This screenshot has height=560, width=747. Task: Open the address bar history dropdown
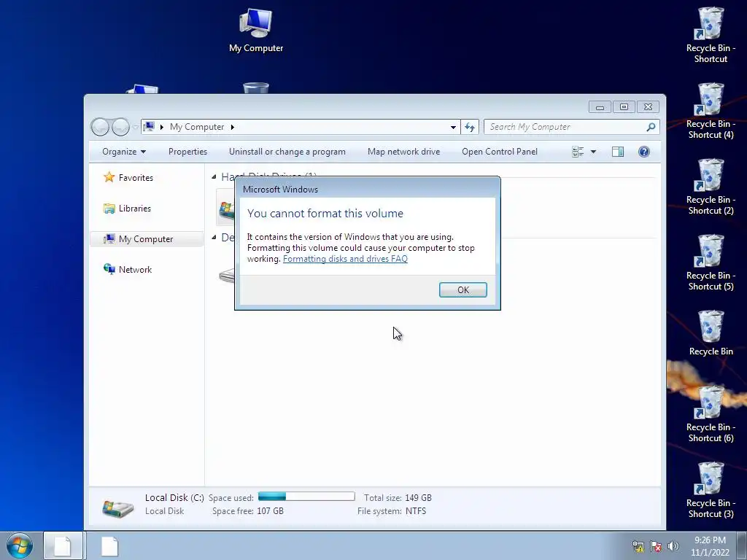coord(453,127)
